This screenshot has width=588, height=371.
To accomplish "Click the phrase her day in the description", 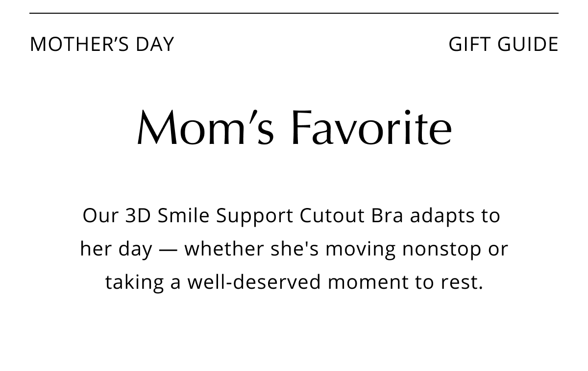I will 116,249.
